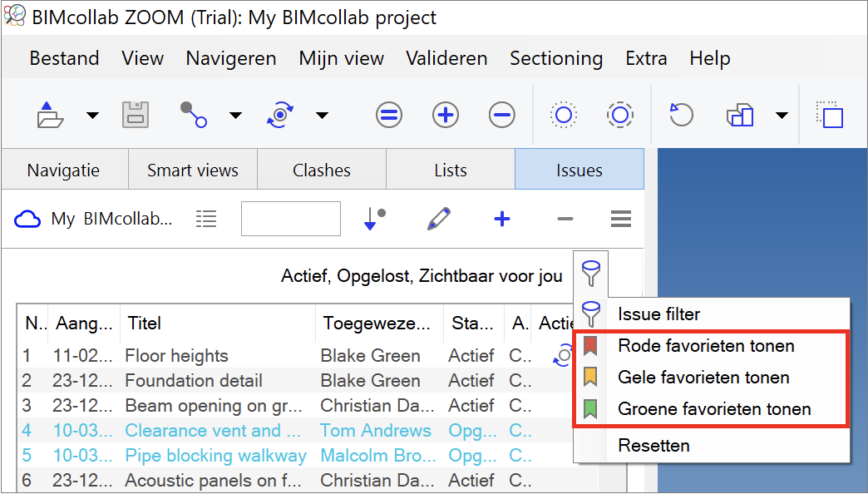This screenshot has height=494, width=868.
Task: Click the list view icon
Action: (x=206, y=220)
